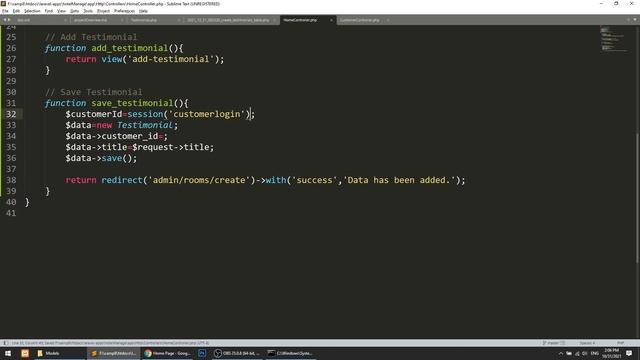Select the Sublime Text taskbar button
Screen dimensions: 640x360
(113, 353)
